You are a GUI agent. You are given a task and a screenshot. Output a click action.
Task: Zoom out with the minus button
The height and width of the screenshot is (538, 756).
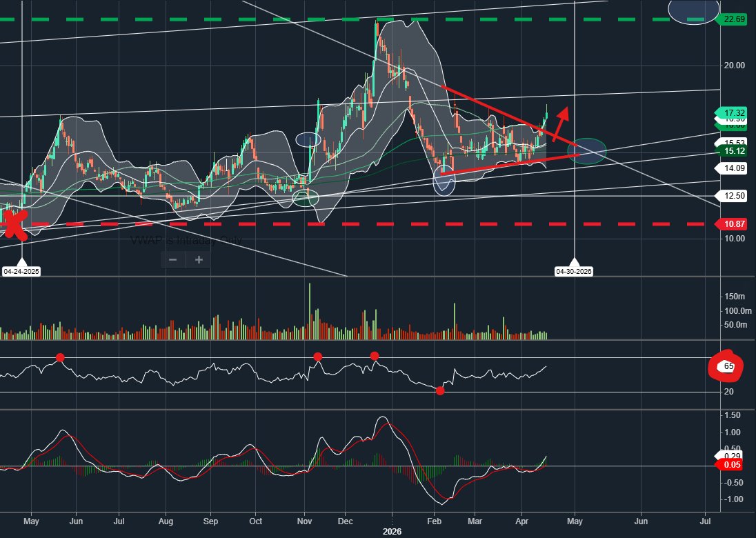coord(173,260)
